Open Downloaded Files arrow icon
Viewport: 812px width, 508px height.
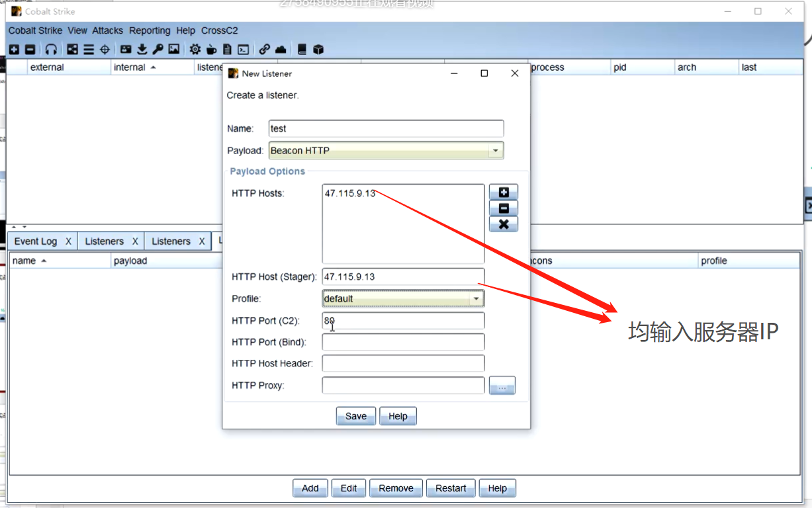[x=142, y=50]
